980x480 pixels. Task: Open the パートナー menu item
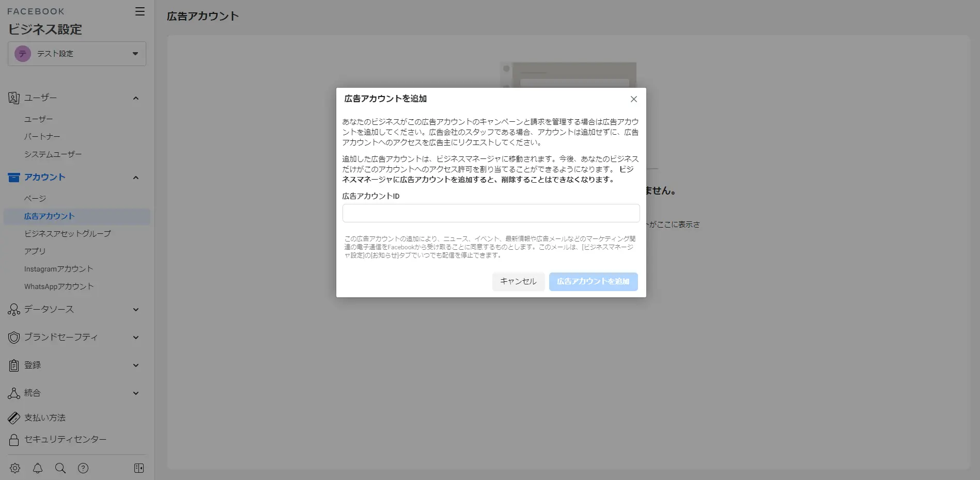coord(42,137)
